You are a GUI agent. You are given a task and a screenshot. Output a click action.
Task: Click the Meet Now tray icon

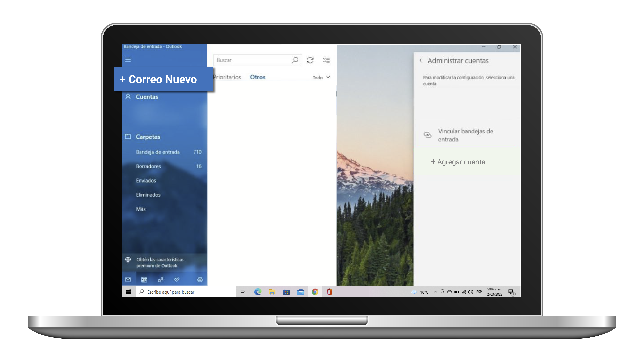click(x=442, y=292)
